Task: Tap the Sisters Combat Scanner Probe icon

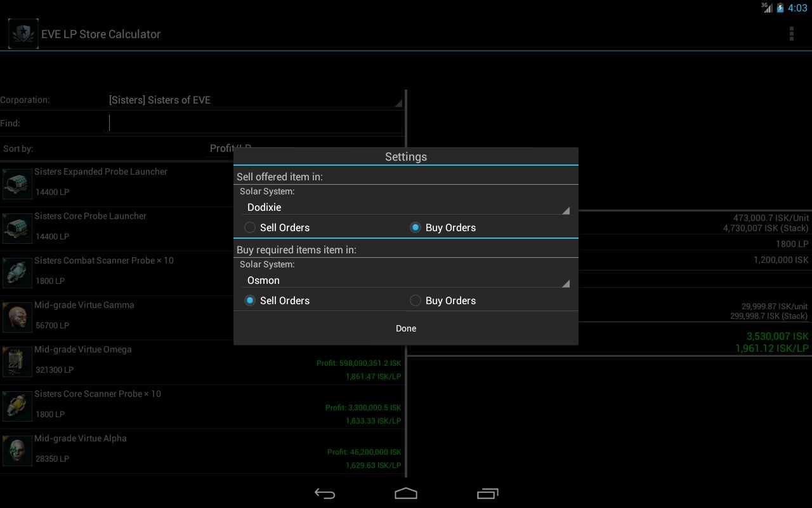Action: pos(17,273)
